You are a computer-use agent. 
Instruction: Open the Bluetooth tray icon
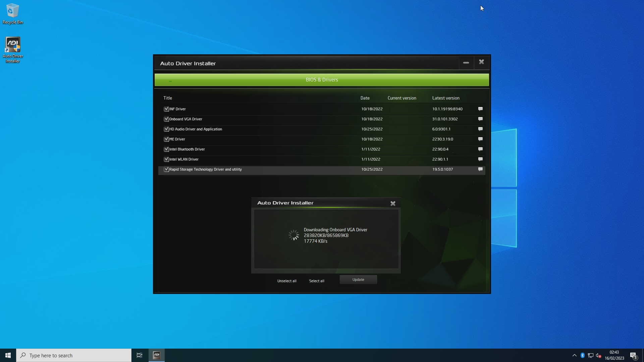pyautogui.click(x=583, y=355)
